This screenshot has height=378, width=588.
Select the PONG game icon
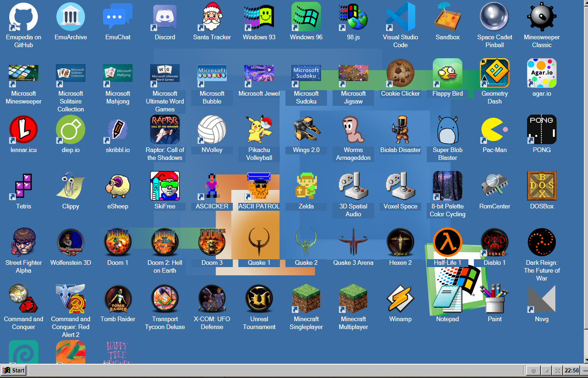542,129
